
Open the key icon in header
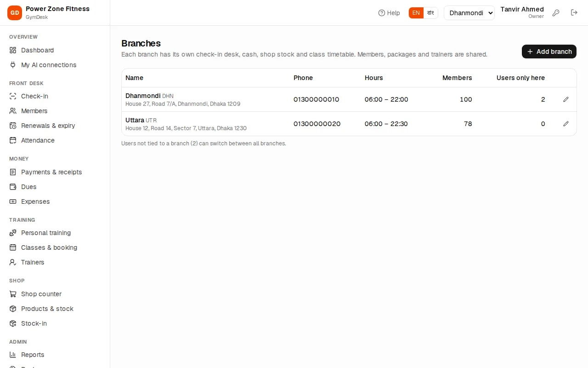pyautogui.click(x=556, y=13)
